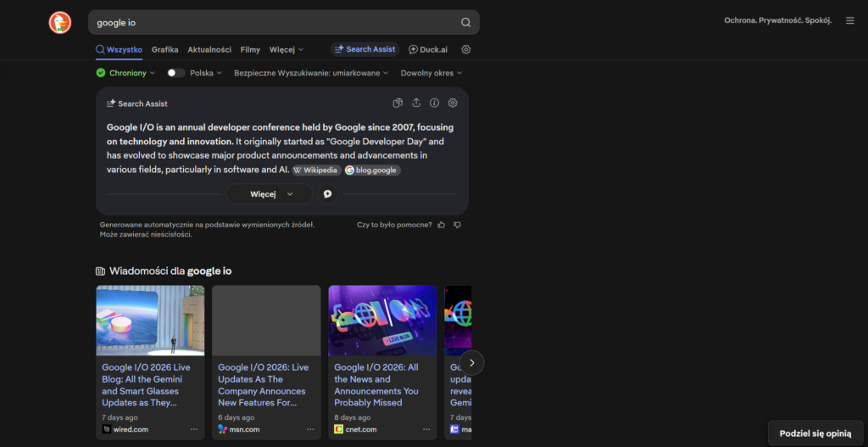Click 'Czy to było pomocne?' text
The width and height of the screenshot is (868, 447).
click(394, 225)
